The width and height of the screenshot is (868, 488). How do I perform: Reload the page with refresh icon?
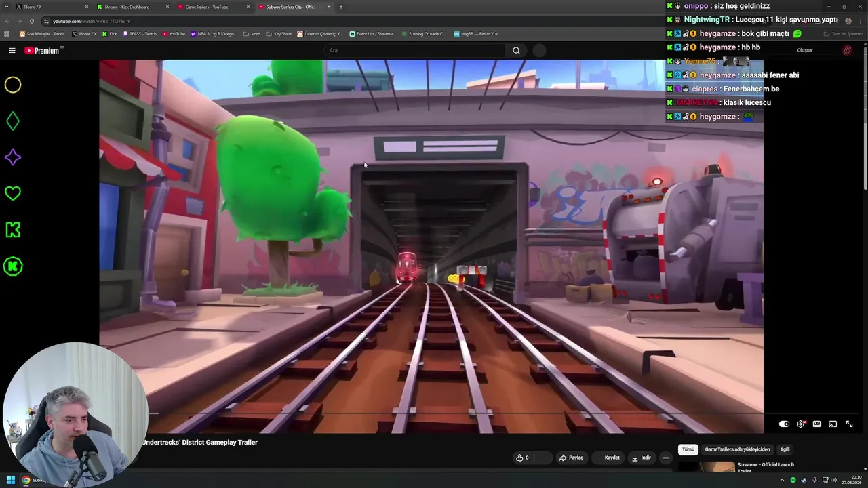tap(31, 21)
